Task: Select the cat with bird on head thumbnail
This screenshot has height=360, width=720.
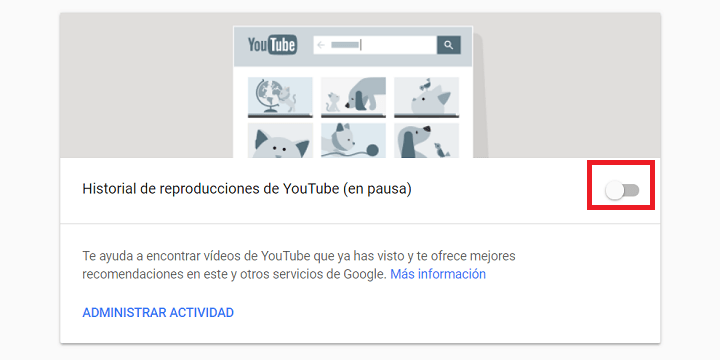Action: (x=426, y=97)
